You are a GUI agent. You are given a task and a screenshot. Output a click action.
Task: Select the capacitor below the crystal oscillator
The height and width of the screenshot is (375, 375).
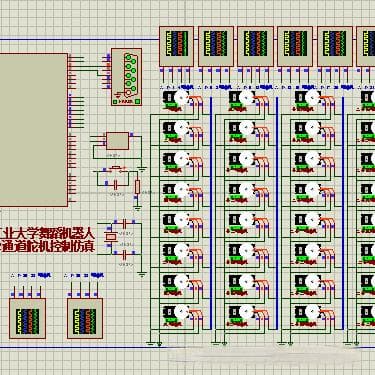tap(125, 255)
